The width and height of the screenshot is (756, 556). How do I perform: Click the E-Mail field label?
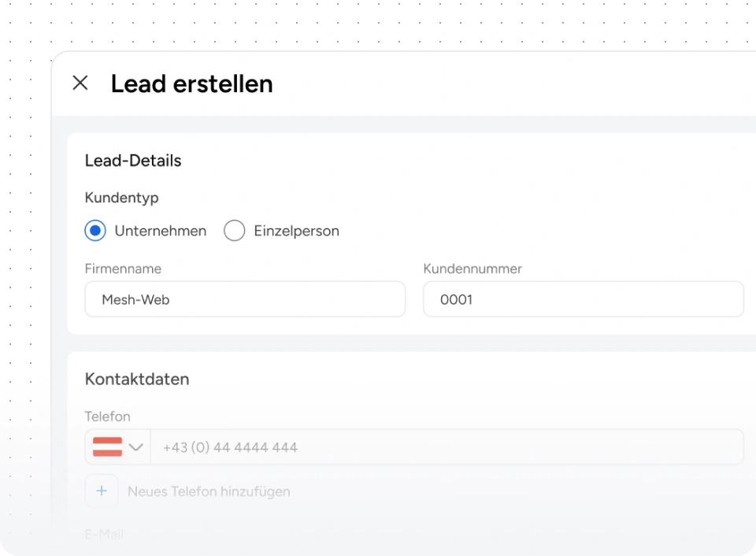tap(104, 534)
